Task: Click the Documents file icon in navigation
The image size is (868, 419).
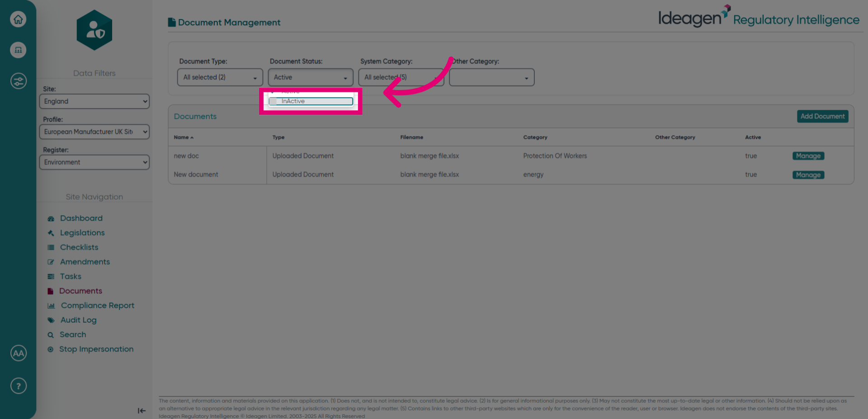Action: click(50, 291)
